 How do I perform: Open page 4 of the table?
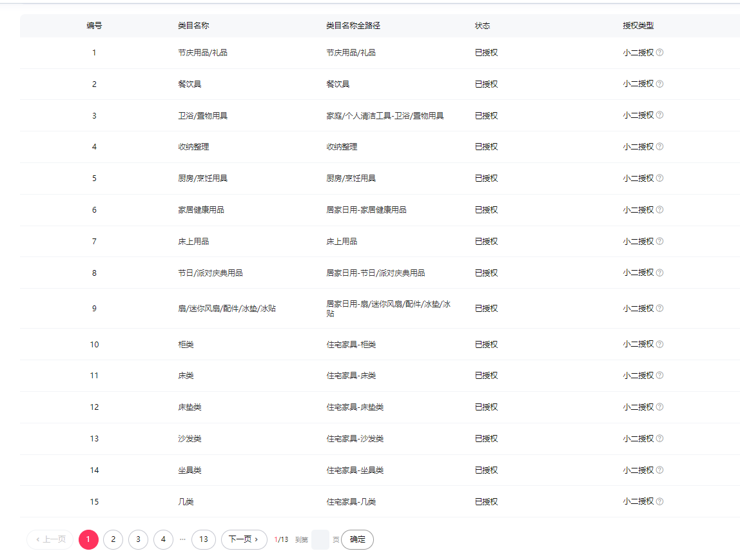[163, 539]
